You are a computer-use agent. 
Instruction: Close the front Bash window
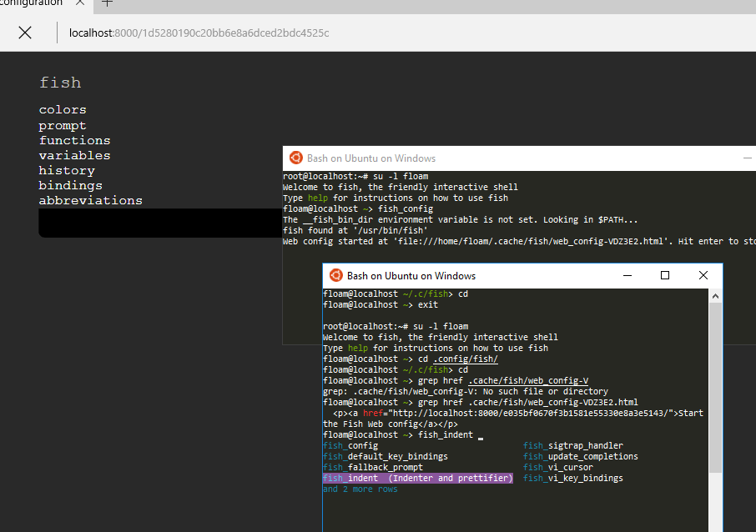(x=703, y=275)
